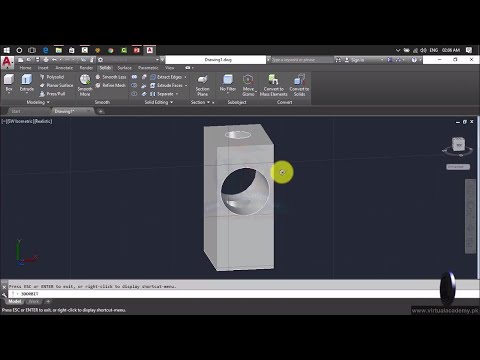
Task: Switch to the Model layout tab
Action: [x=15, y=301]
